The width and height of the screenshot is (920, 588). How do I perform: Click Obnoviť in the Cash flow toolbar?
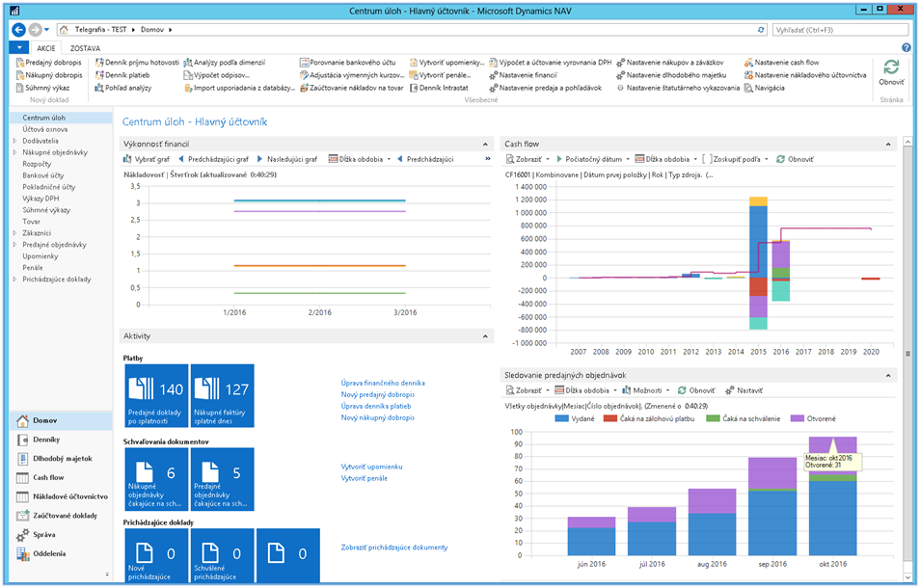(795, 159)
